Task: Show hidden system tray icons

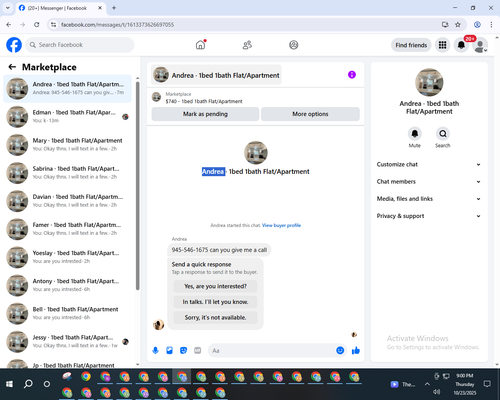Action: (427, 384)
